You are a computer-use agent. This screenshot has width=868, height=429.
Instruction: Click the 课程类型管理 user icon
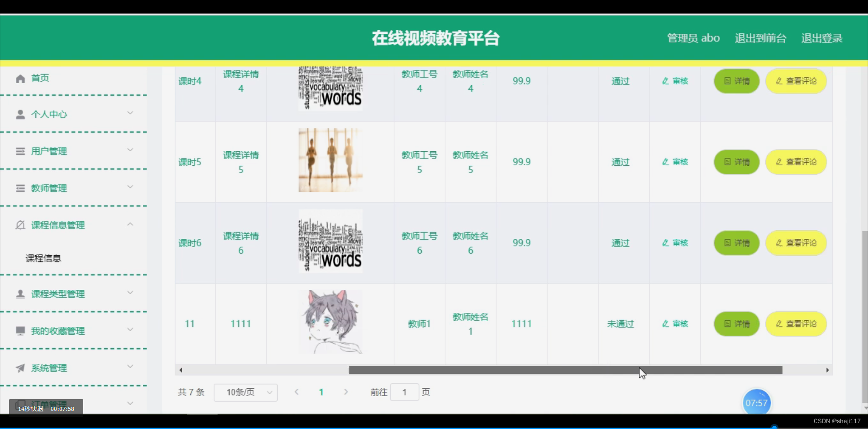pyautogui.click(x=21, y=294)
